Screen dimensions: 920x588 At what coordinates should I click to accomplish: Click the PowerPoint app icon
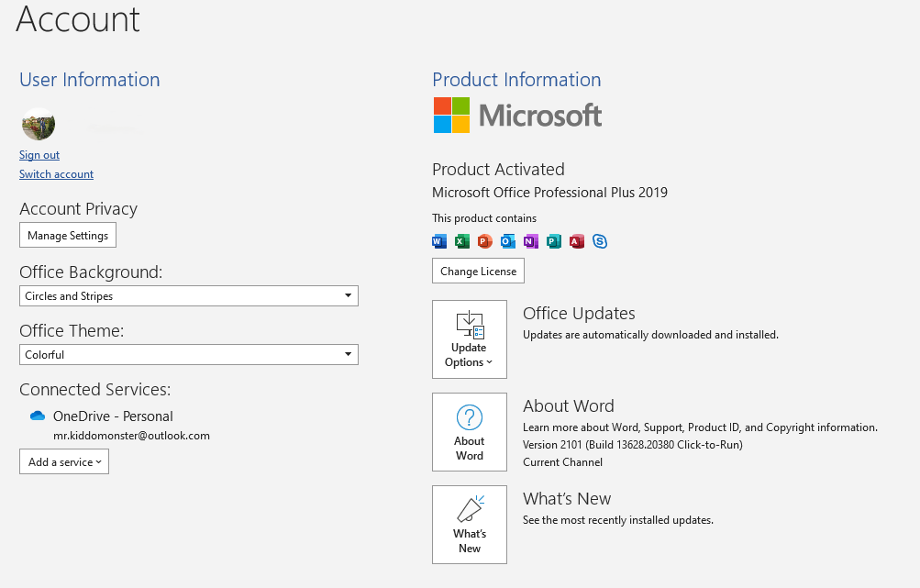pyautogui.click(x=484, y=241)
